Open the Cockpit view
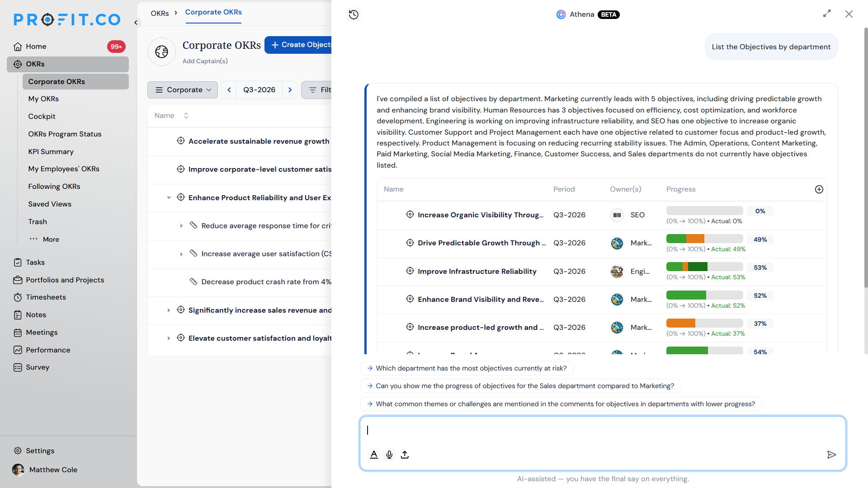The width and height of the screenshot is (868, 488). [x=42, y=117]
